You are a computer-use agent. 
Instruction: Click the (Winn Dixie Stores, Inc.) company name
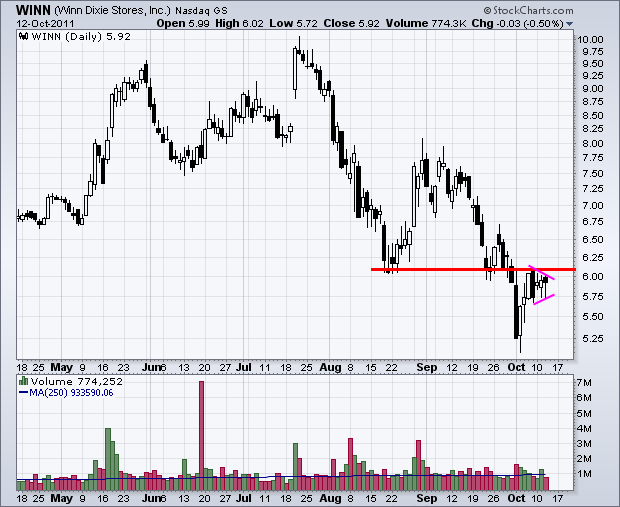pyautogui.click(x=112, y=10)
